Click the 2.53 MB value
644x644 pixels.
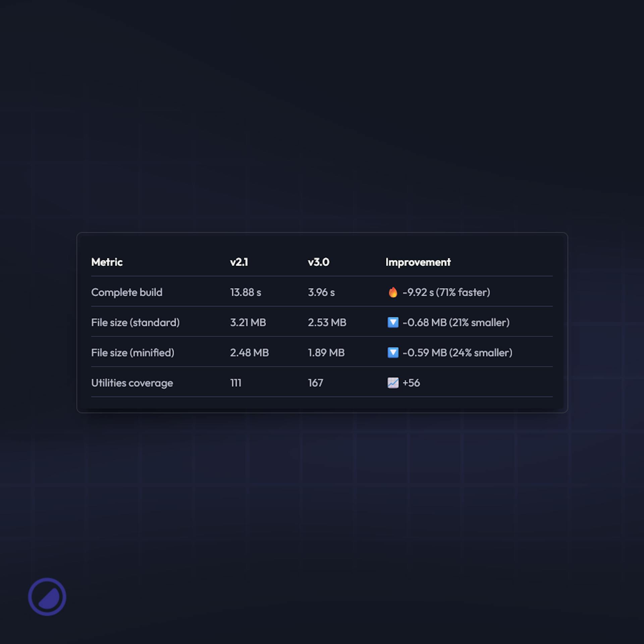click(x=327, y=322)
